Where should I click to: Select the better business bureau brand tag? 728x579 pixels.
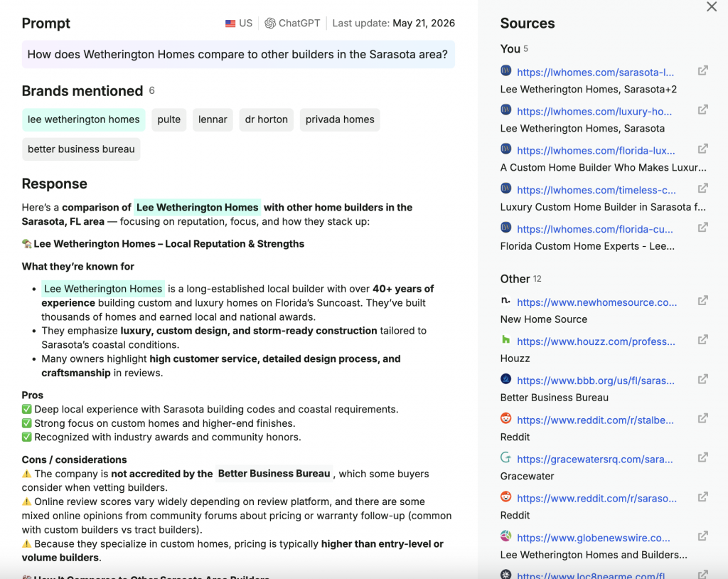coord(81,149)
